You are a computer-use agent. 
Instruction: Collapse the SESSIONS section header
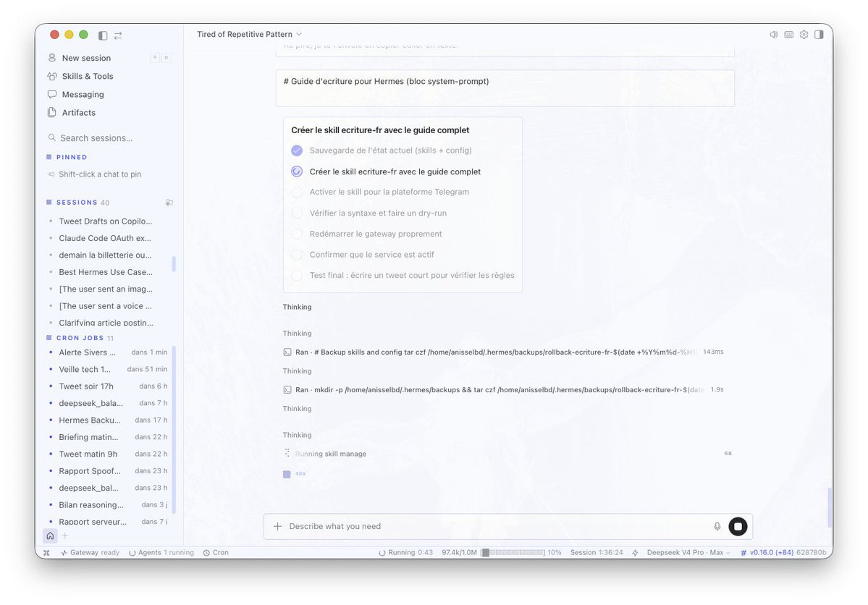[x=77, y=203]
